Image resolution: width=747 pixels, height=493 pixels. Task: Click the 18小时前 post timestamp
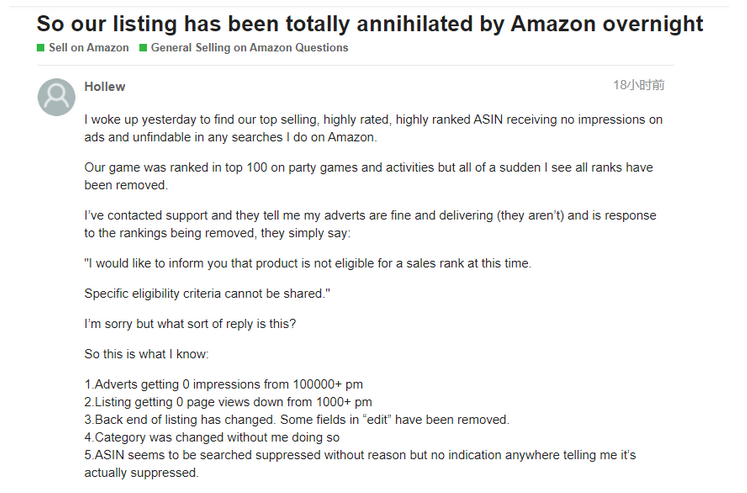(638, 85)
